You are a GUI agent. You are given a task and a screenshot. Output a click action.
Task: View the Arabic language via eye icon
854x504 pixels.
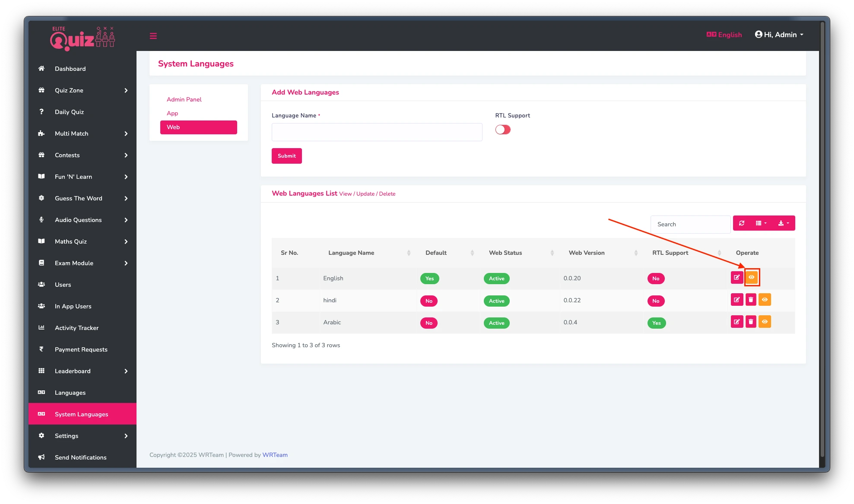coord(765,322)
